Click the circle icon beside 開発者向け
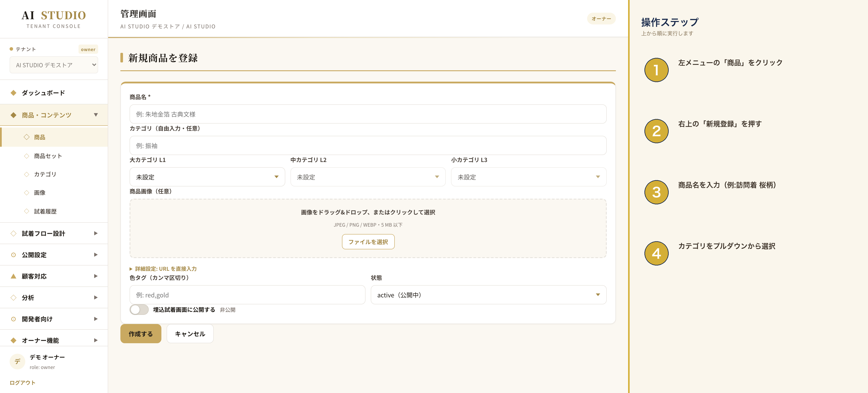Image resolution: width=868 pixels, height=393 pixels. tap(14, 319)
